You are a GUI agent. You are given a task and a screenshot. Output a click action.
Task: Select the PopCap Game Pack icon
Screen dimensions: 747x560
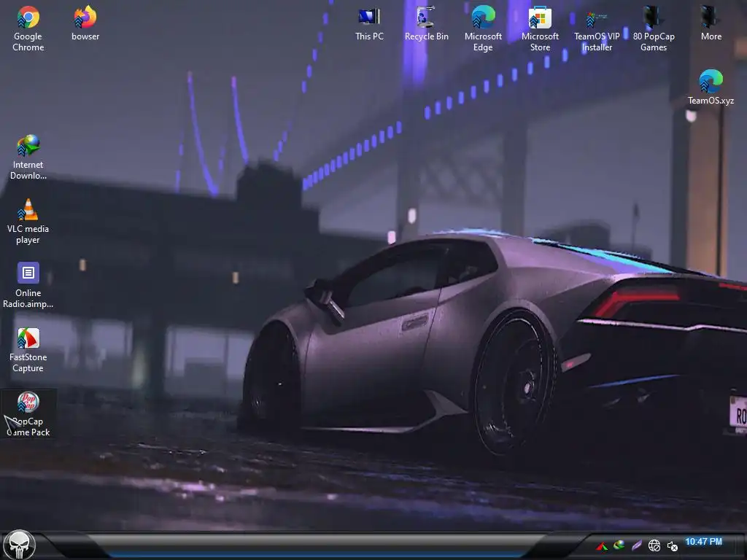(x=28, y=414)
